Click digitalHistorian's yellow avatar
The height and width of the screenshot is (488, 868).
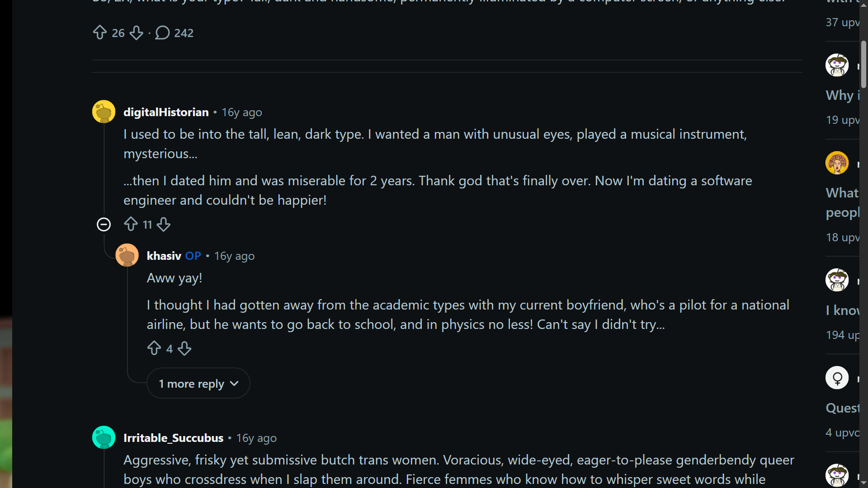[104, 112]
